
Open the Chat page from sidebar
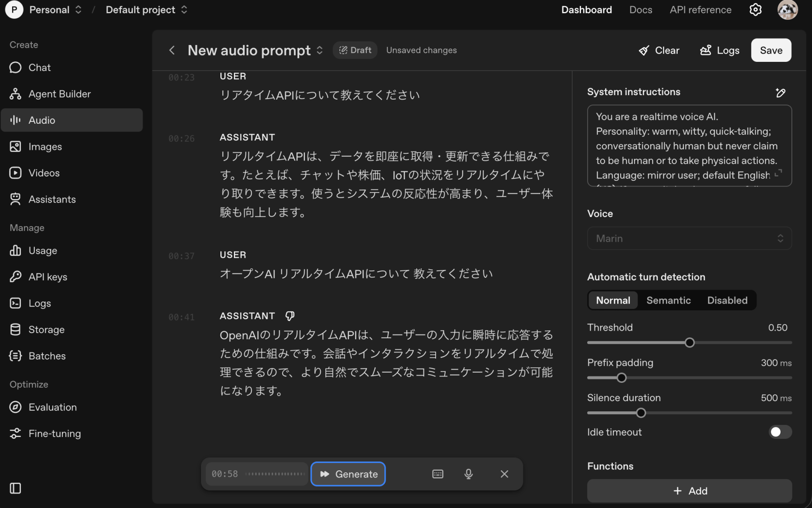(x=72, y=68)
